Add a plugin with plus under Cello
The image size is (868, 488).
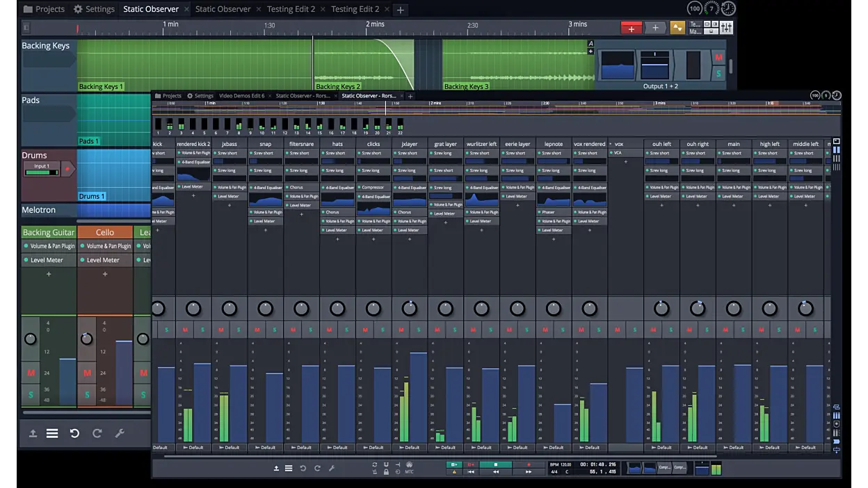[x=105, y=275]
